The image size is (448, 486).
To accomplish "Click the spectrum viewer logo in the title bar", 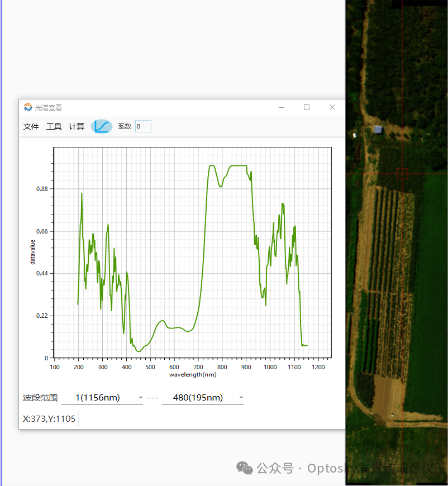I will pyautogui.click(x=27, y=107).
